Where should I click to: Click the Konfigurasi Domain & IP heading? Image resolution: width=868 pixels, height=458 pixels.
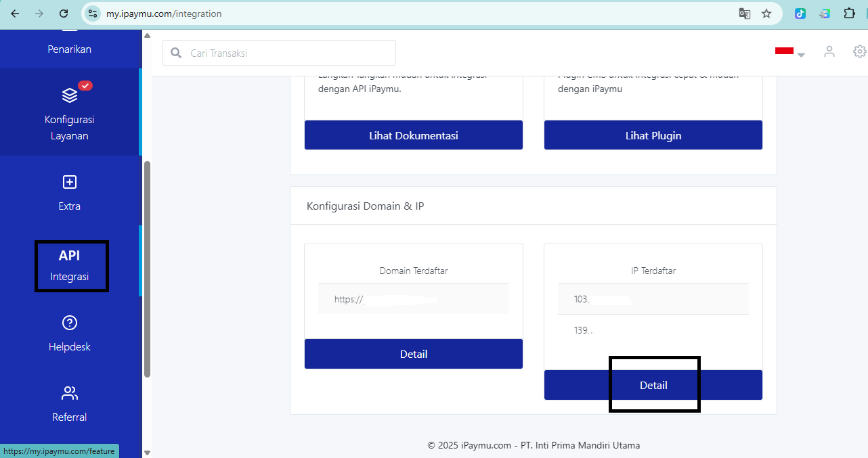pyautogui.click(x=365, y=206)
